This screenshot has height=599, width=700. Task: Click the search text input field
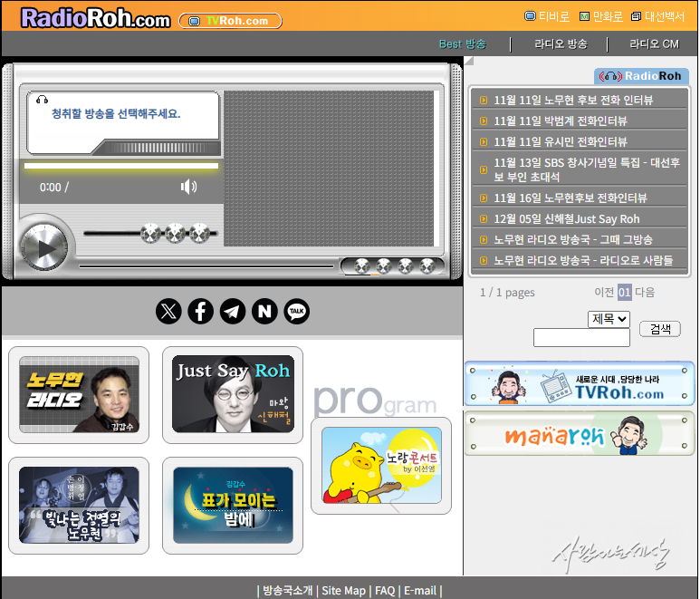(x=581, y=338)
